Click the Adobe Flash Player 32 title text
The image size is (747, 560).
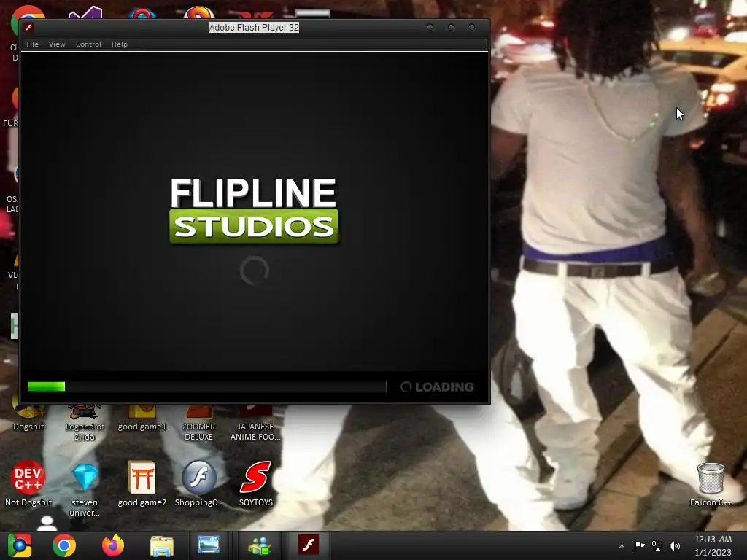254,28
